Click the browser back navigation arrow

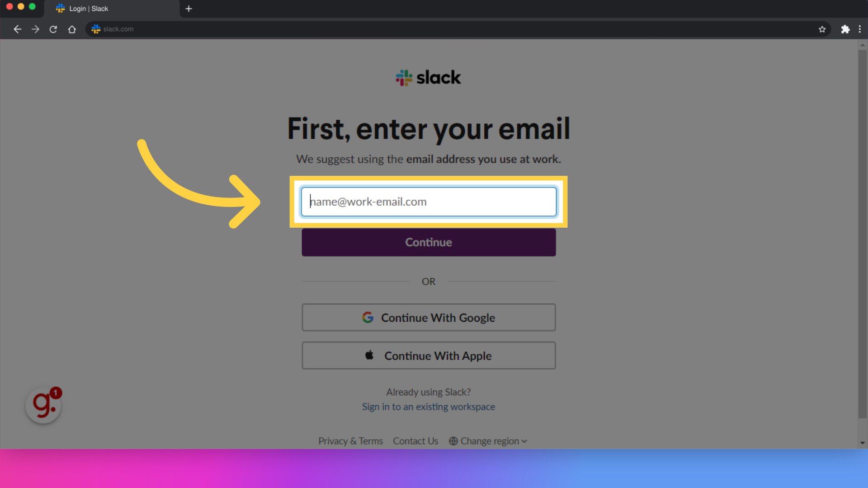[17, 28]
